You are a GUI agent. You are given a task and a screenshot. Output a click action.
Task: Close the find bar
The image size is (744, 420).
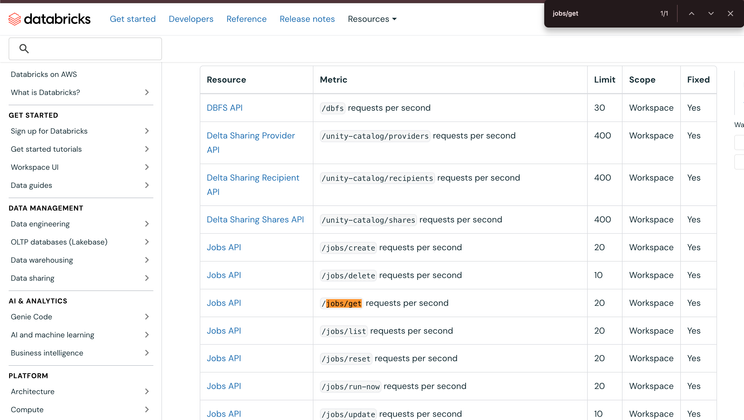pyautogui.click(x=730, y=13)
